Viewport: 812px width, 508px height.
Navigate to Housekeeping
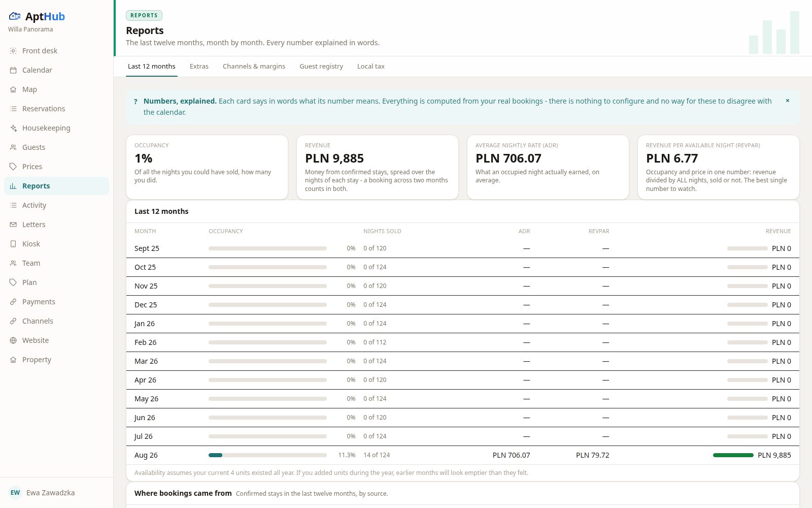pyautogui.click(x=56, y=128)
